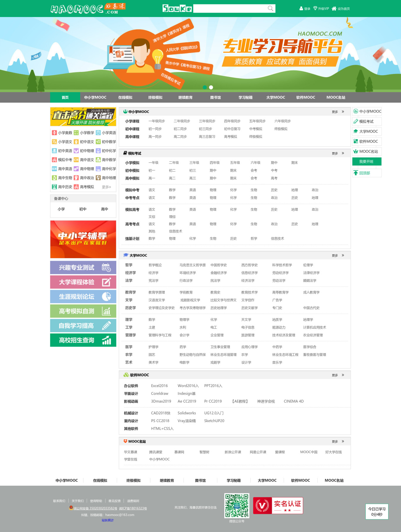The width and height of the screenshot is (401, 532).
Task: Click the 生涯规划论坛 banner button
Action: [83, 297]
